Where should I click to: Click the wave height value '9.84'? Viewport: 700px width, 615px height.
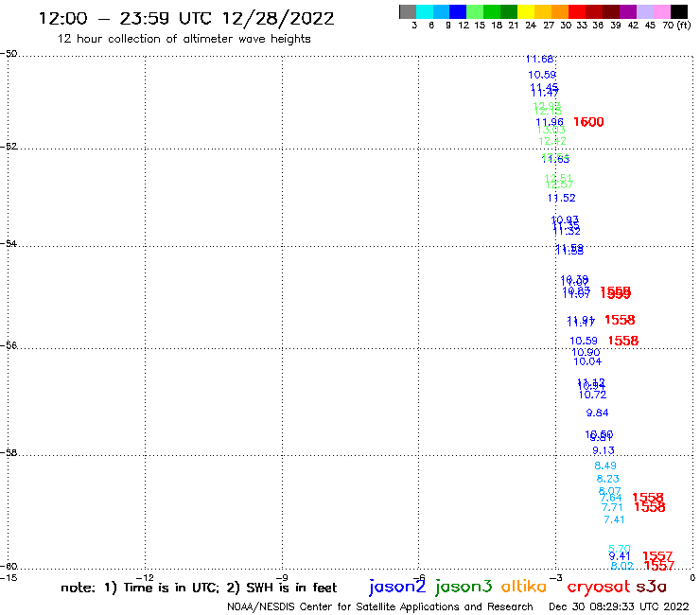597,413
